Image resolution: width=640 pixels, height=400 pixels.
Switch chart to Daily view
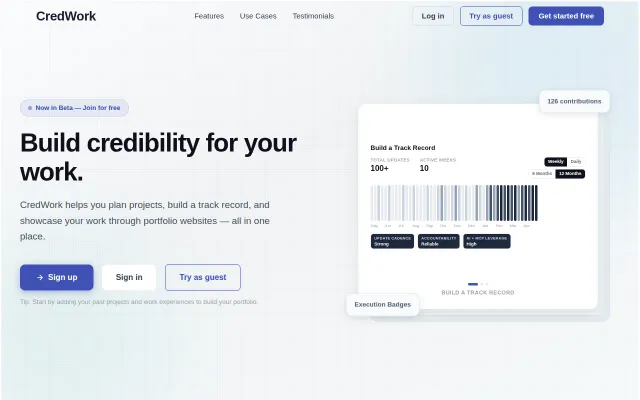(x=576, y=162)
